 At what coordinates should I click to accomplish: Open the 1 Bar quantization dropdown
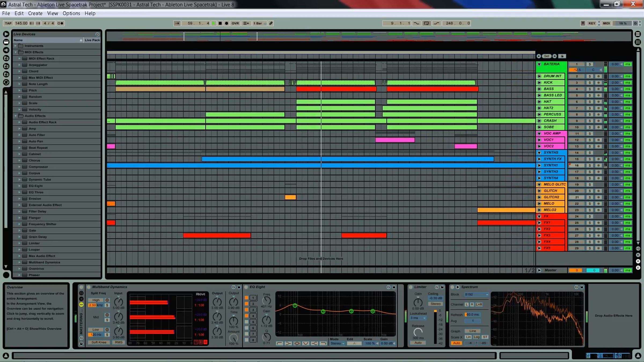(x=259, y=23)
